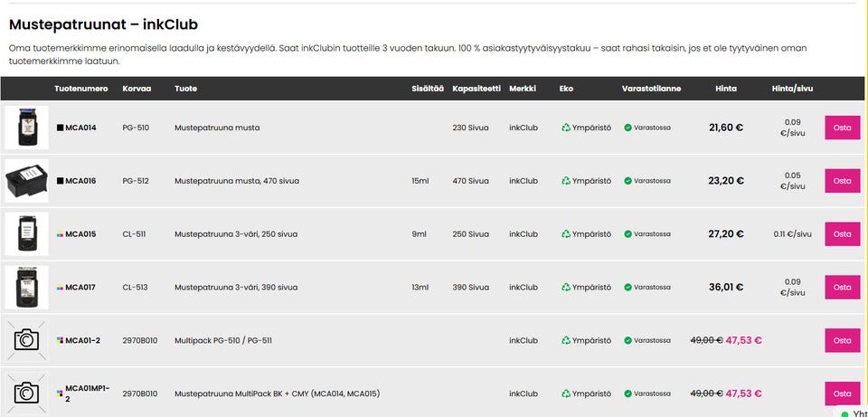Click the Tuotenumero column header
This screenshot has width=868, height=417.
(81, 89)
